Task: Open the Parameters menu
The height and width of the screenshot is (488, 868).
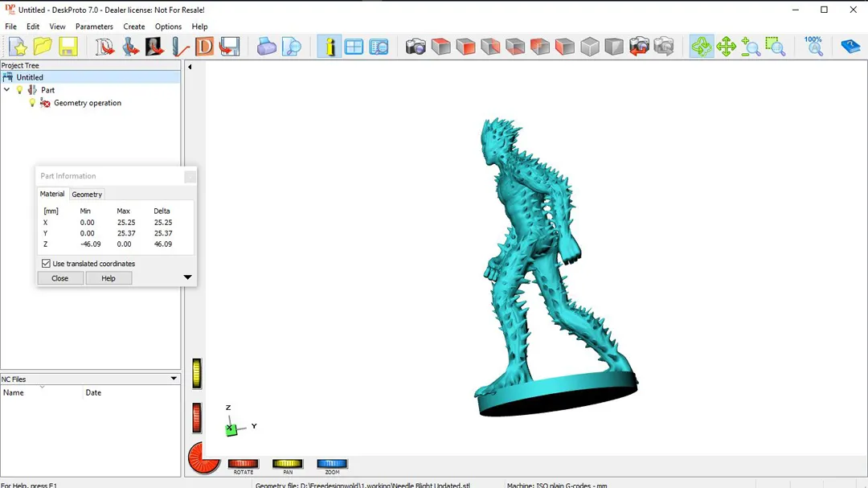Action: pos(94,27)
